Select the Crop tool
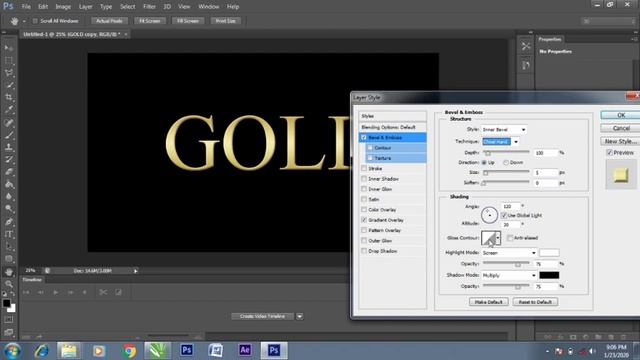 point(9,97)
